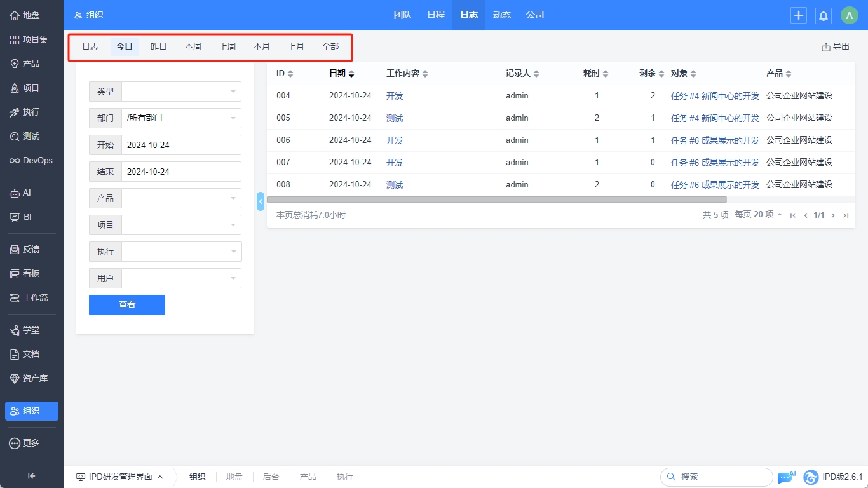Click the horizontal table scrollbar

click(x=496, y=200)
